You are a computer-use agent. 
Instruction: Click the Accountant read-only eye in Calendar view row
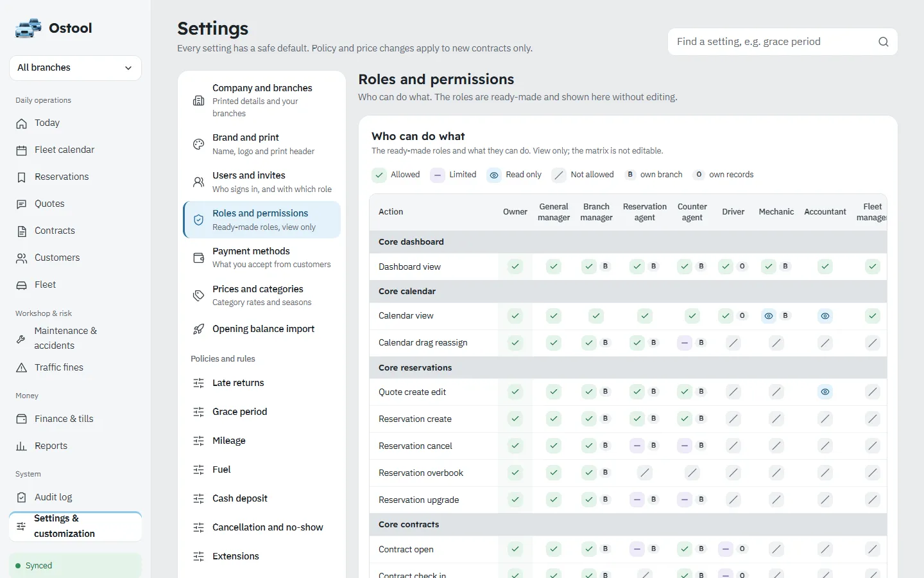[x=825, y=316]
